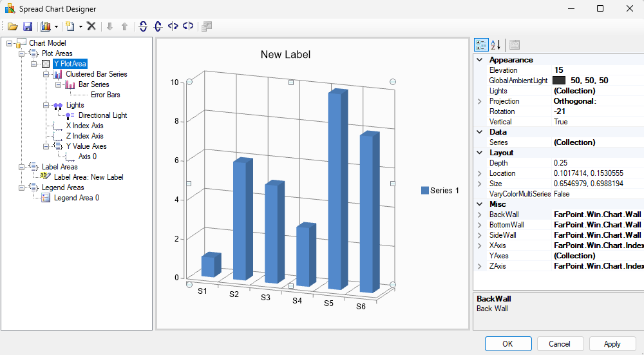Select the Series (Collection) property value
The width and height of the screenshot is (644, 355).
pos(598,142)
